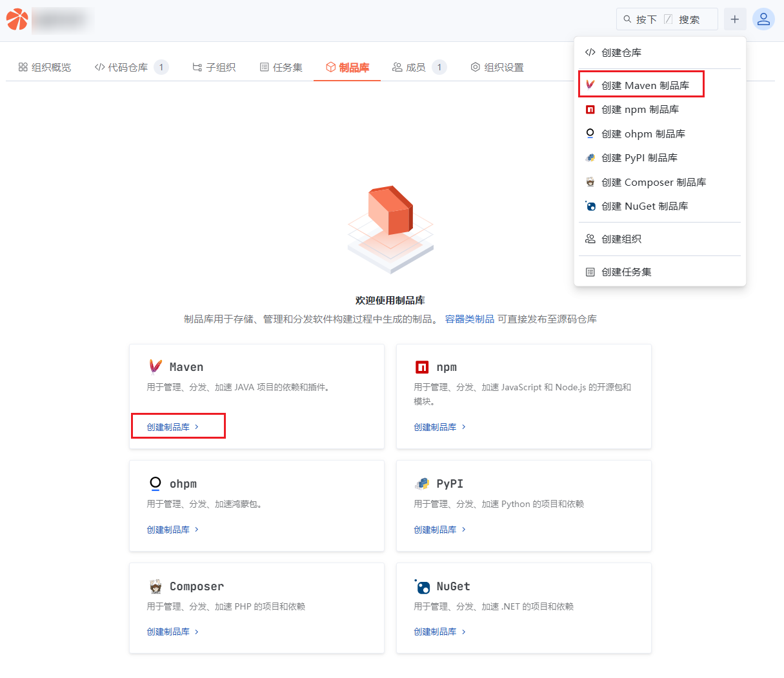The height and width of the screenshot is (678, 784).
Task: Click the Composer logo on Composer card
Action: pyautogui.click(x=156, y=586)
